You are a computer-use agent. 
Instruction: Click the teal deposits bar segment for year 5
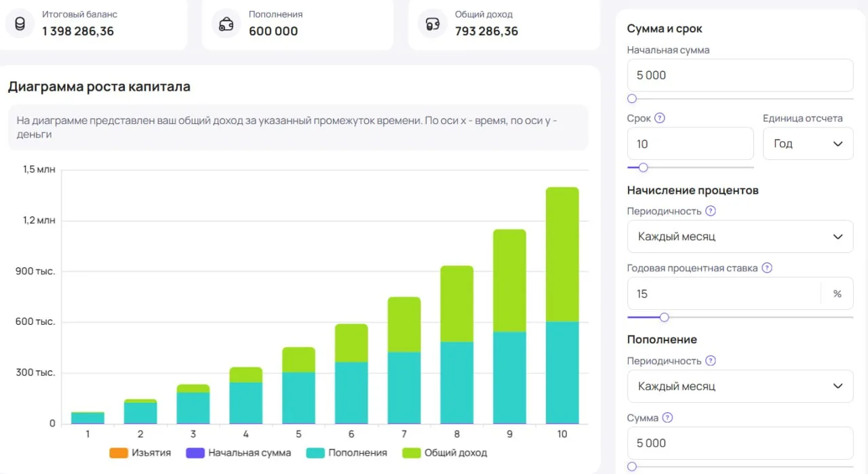[x=299, y=397]
